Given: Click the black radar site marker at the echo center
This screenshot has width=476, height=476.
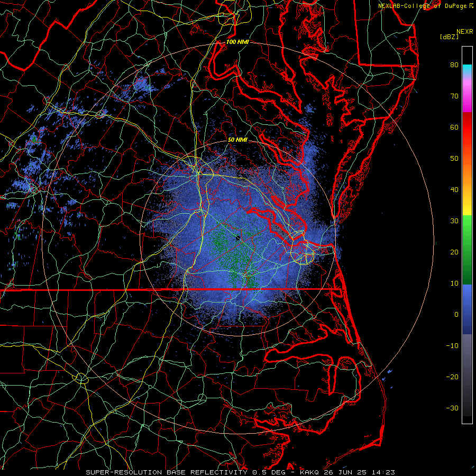Looking at the screenshot, I should coord(238,238).
